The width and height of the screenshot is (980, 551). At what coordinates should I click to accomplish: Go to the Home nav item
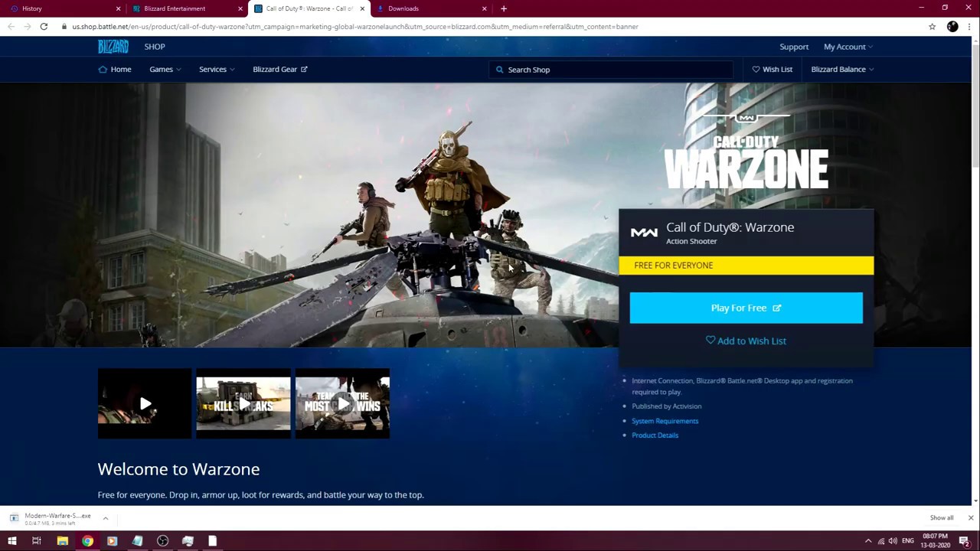point(115,70)
